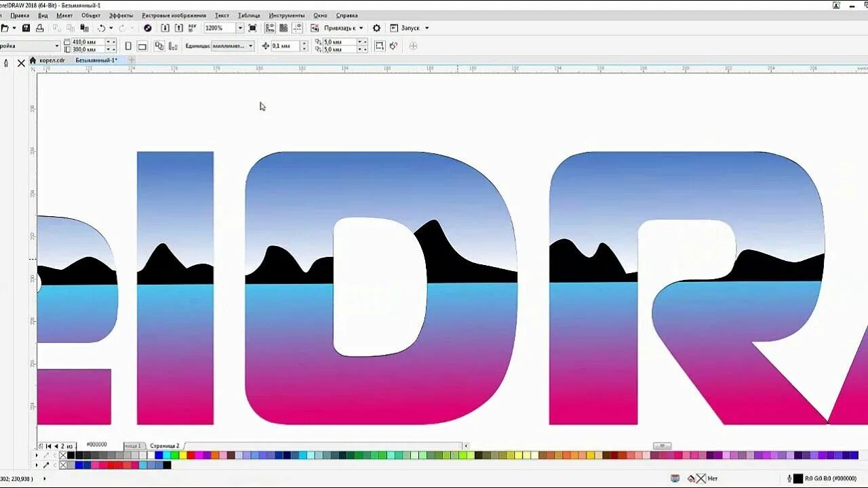
Task: Click the no-color X in document palette
Action: [62, 465]
